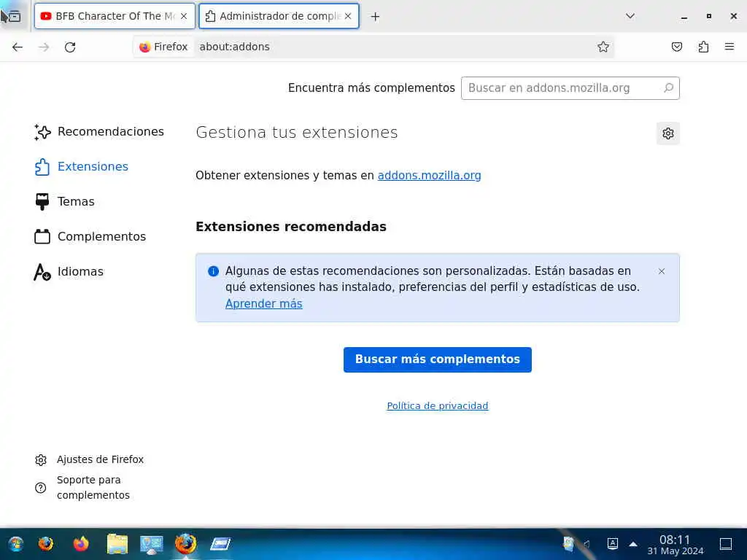Select the Administrador de complementos tab
Viewport: 747px width, 560px height.
279,16
